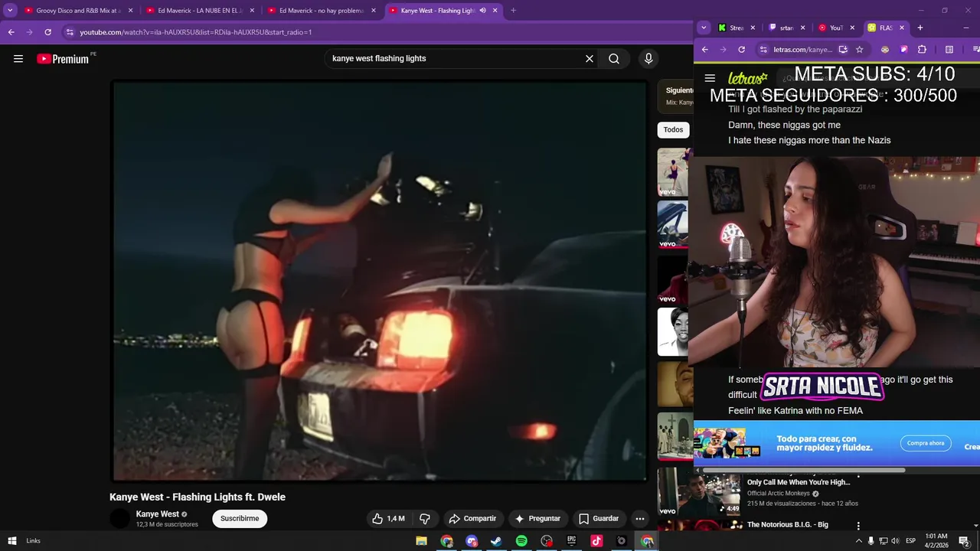Open volume control in system tray
The width and height of the screenshot is (980, 551).
tap(895, 541)
